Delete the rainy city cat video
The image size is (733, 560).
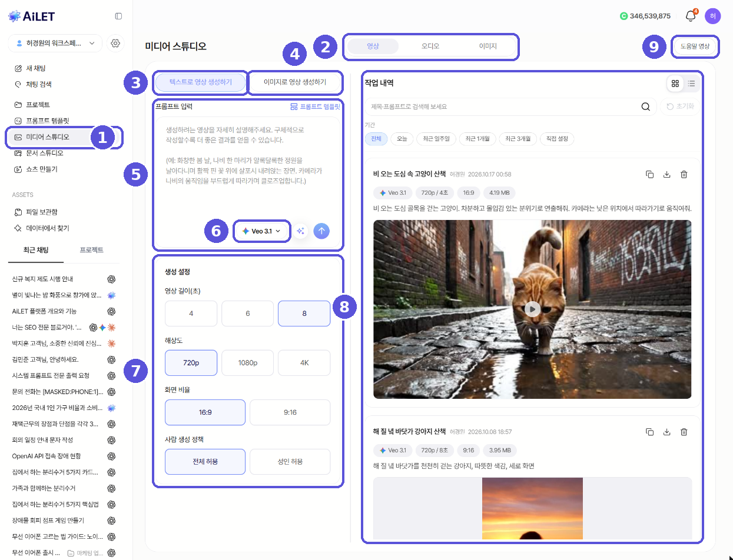point(684,174)
